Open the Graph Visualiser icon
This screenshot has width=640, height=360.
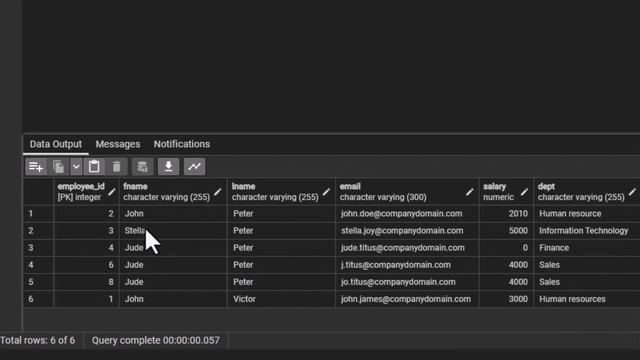(x=194, y=167)
